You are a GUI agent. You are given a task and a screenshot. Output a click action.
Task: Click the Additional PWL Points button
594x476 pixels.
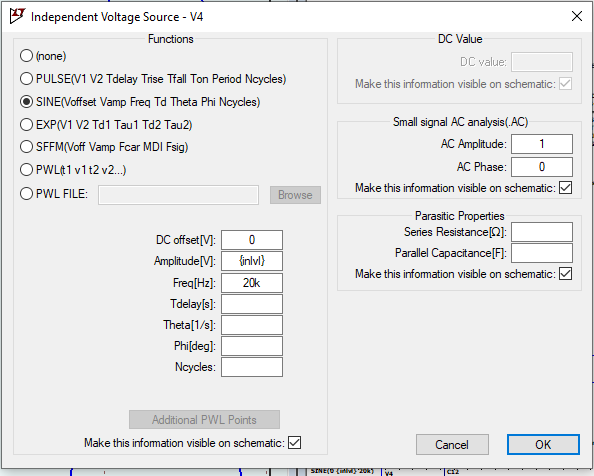(204, 420)
